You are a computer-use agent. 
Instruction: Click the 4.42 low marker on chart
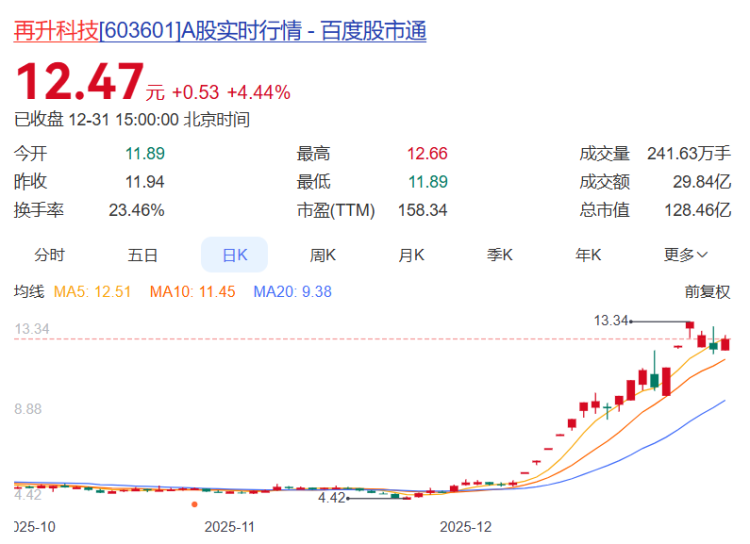(331, 498)
